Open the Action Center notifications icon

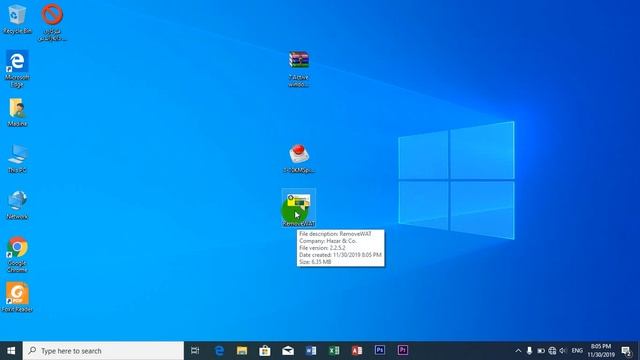point(627,351)
